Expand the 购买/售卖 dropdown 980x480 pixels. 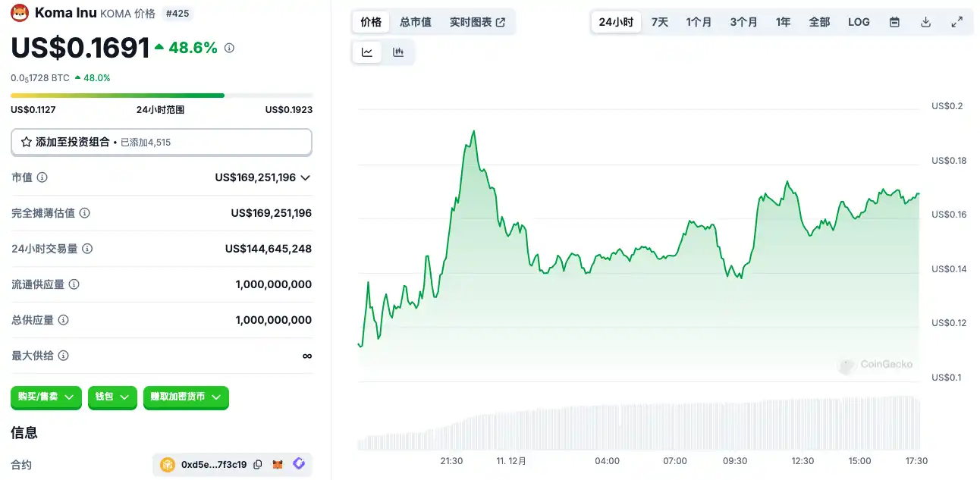46,397
